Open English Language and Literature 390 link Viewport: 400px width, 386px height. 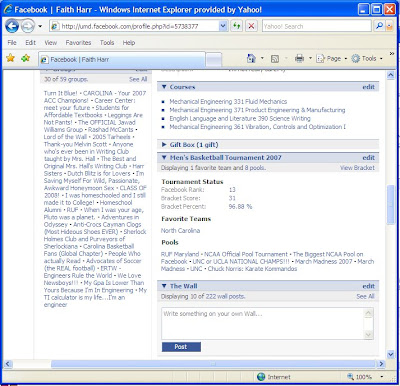tap(240, 118)
